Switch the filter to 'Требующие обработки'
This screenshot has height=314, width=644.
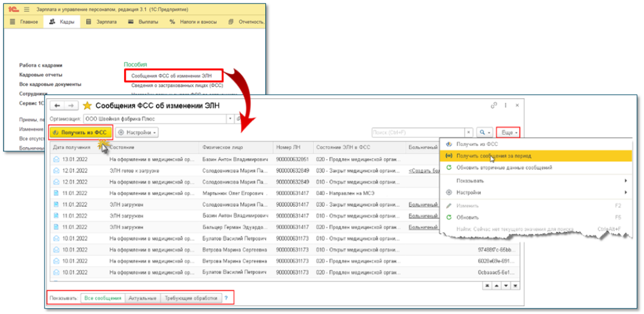(190, 298)
